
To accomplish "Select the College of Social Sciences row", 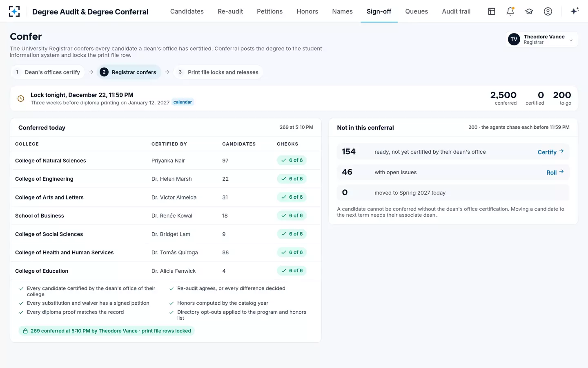I will click(166, 234).
